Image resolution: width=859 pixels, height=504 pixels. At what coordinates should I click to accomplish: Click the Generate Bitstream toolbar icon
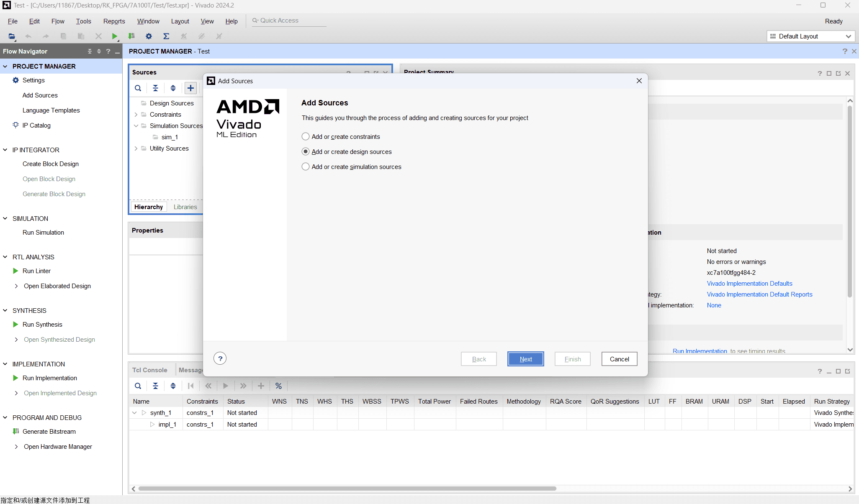coord(131,36)
